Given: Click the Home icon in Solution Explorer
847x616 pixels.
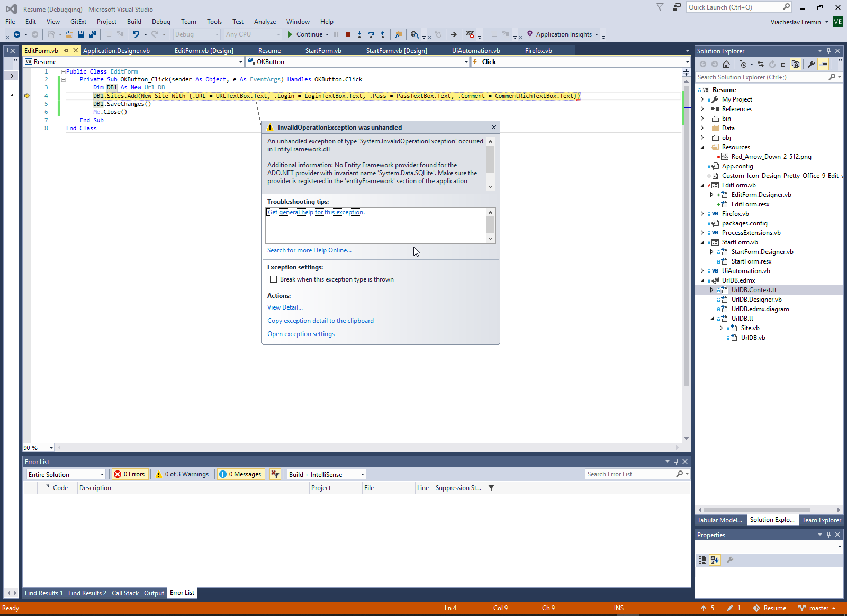Looking at the screenshot, I should (x=726, y=64).
